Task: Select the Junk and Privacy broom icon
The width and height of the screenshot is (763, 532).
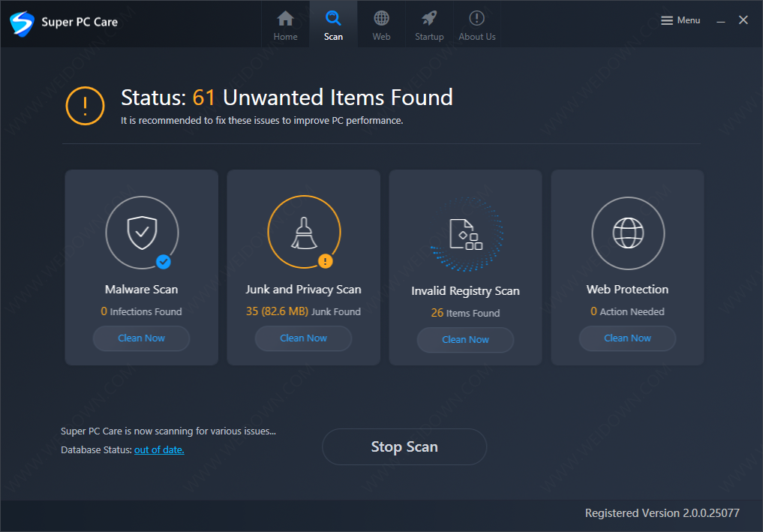Action: tap(304, 232)
